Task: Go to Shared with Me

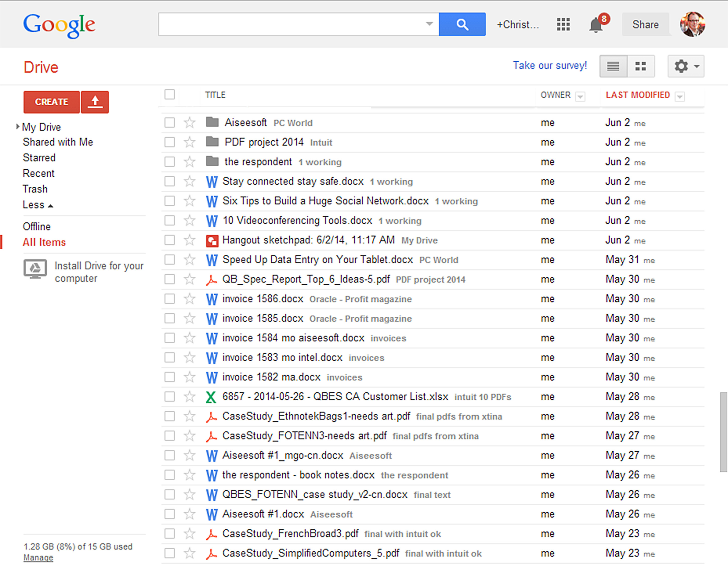Action: click(58, 142)
